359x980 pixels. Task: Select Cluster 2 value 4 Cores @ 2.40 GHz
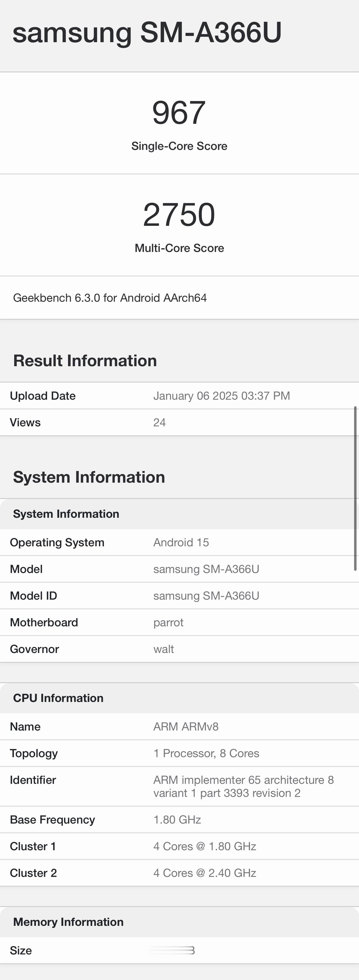coord(205,873)
